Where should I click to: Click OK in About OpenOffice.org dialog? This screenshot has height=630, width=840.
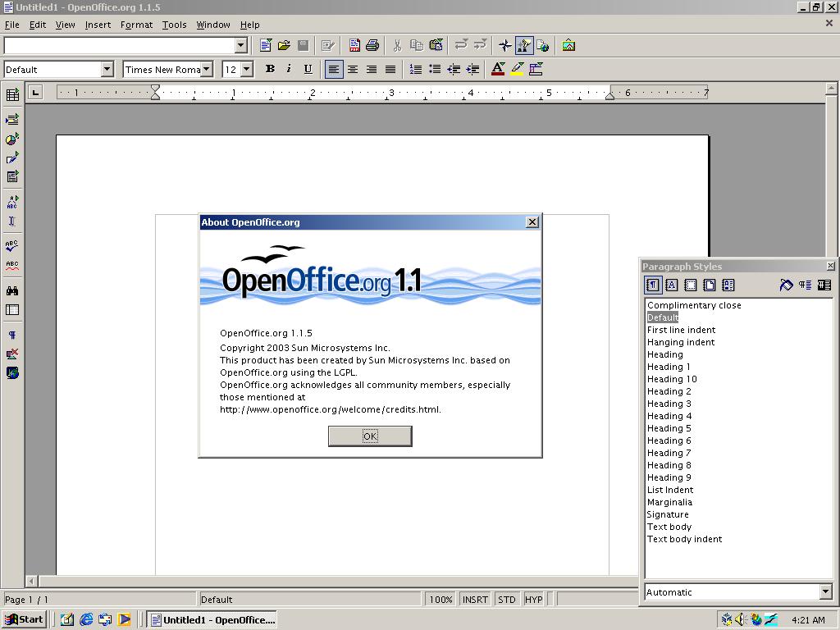(370, 436)
